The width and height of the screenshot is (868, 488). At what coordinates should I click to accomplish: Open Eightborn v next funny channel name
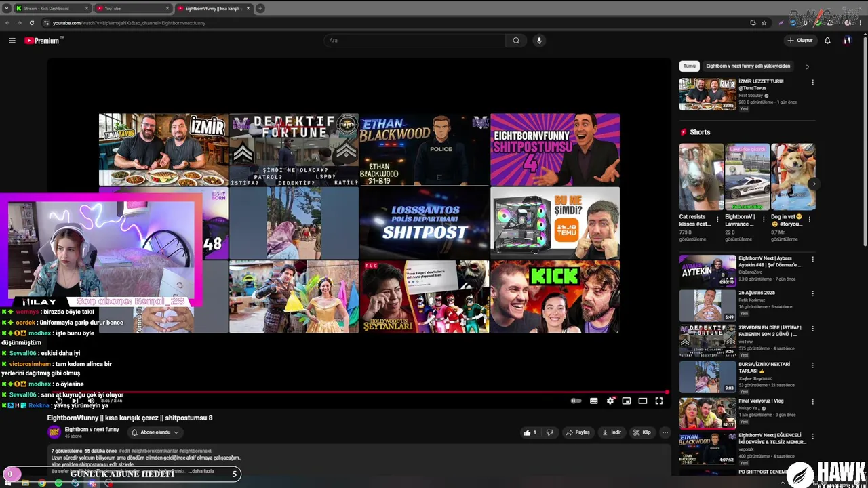click(92, 429)
